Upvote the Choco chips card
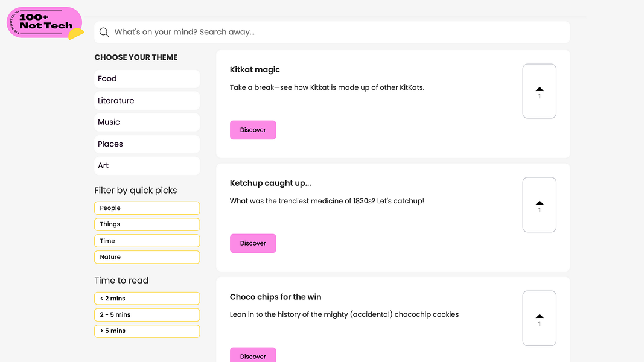Screen dimensions: 644x362 pyautogui.click(x=539, y=318)
